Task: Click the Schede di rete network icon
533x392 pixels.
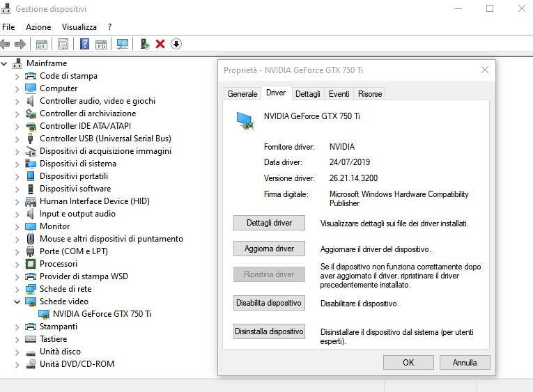Action: [x=31, y=289]
